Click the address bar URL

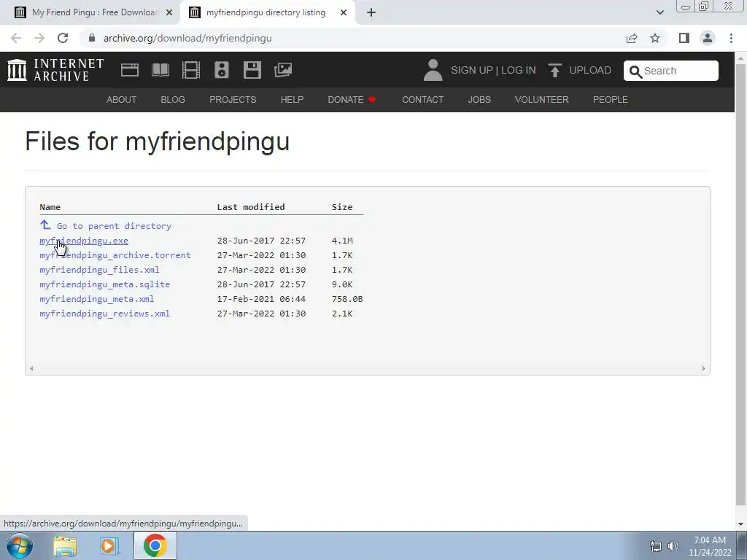pos(187,38)
